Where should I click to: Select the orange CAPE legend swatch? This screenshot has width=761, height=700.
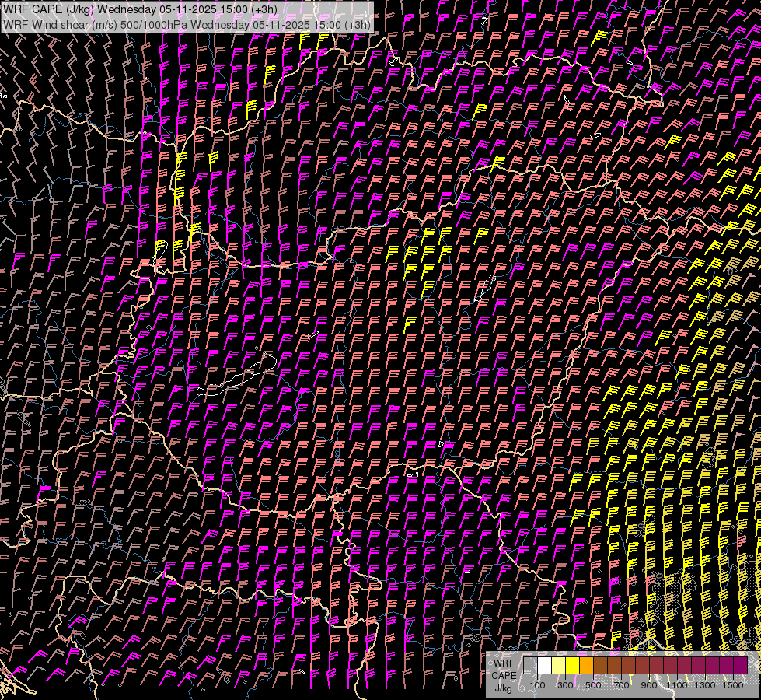586,666
